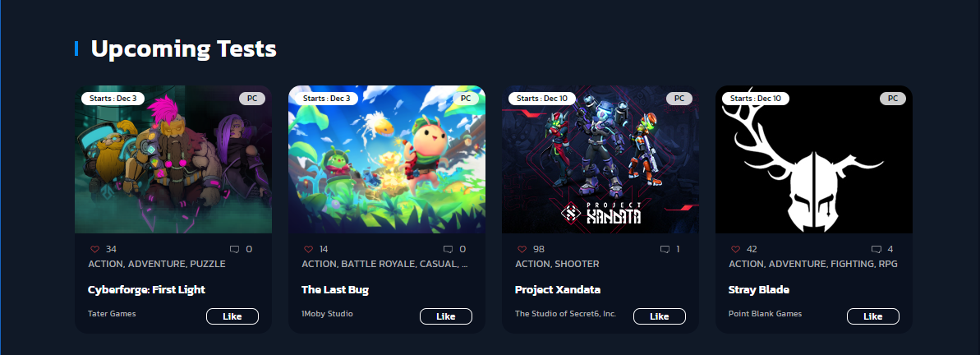980x355 pixels.
Task: Like Project Xandata with the Like button
Action: 660,316
